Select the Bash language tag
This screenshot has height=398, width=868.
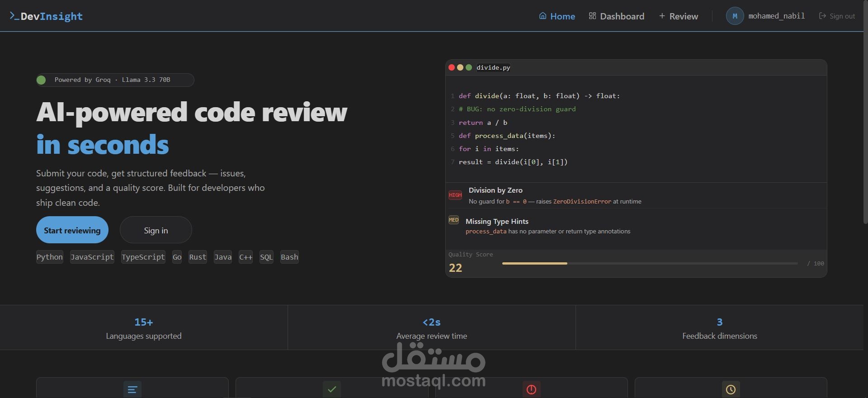click(289, 257)
